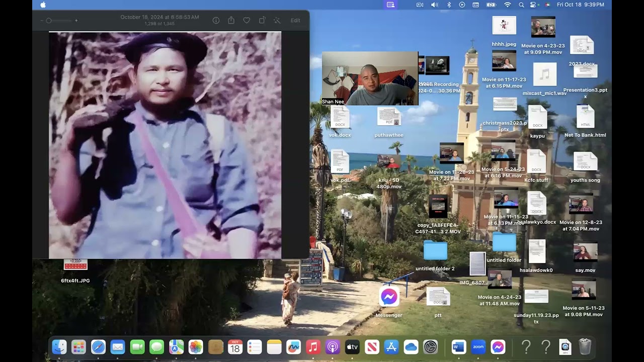Open Mail from the dock

118,347
